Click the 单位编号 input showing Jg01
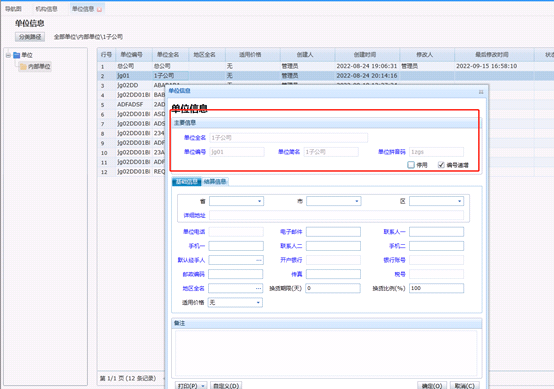Screen dimensions: 554x389 pos(237,152)
